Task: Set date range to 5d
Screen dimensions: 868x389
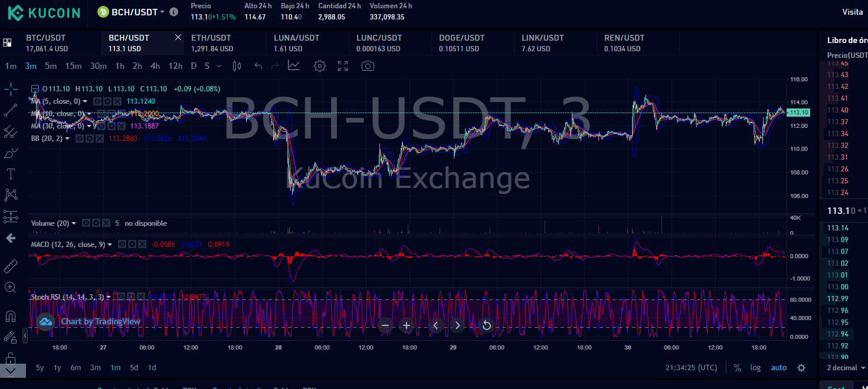Action: pos(134,368)
